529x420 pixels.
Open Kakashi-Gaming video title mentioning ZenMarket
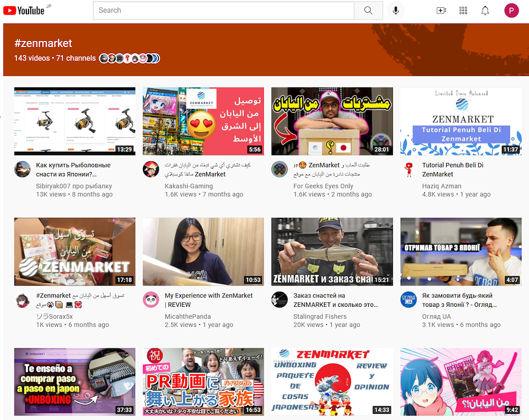(x=208, y=170)
